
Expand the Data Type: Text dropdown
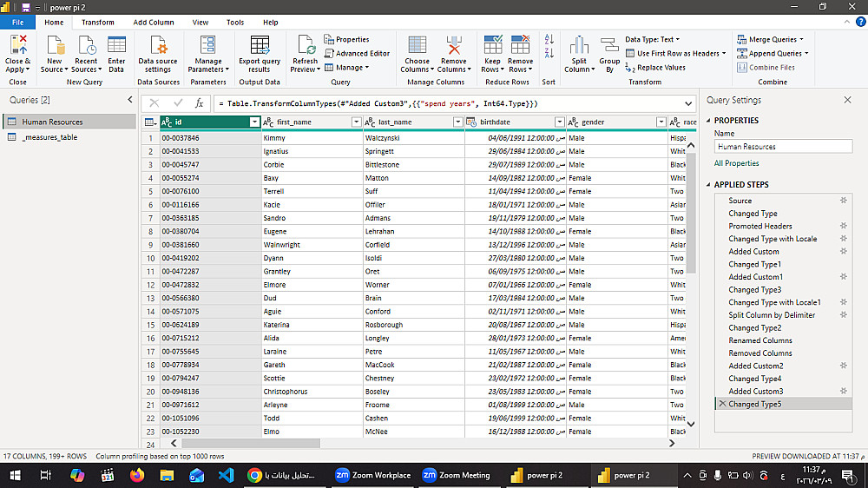pos(653,39)
